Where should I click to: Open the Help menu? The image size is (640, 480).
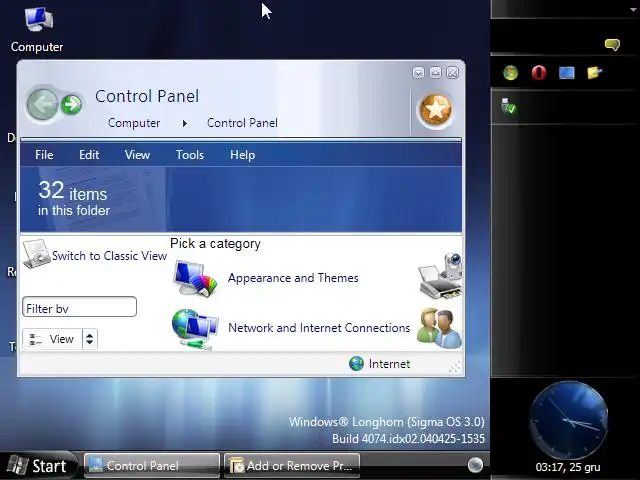pos(242,155)
